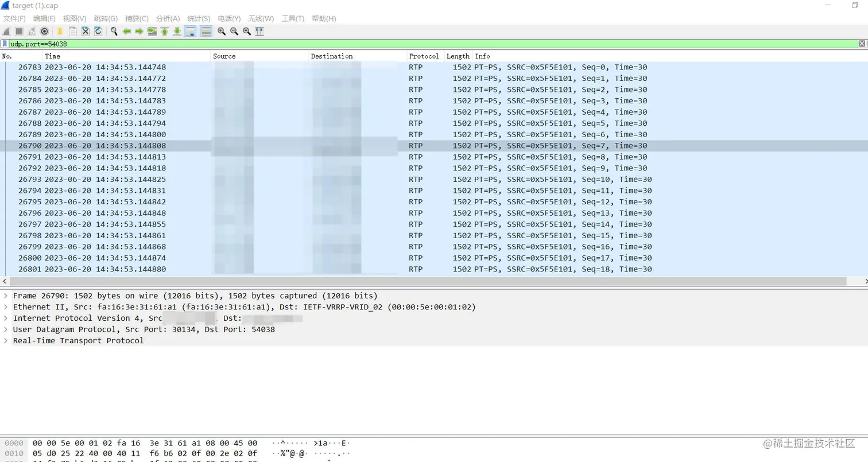
Task: Sort by the Time column header
Action: point(127,56)
